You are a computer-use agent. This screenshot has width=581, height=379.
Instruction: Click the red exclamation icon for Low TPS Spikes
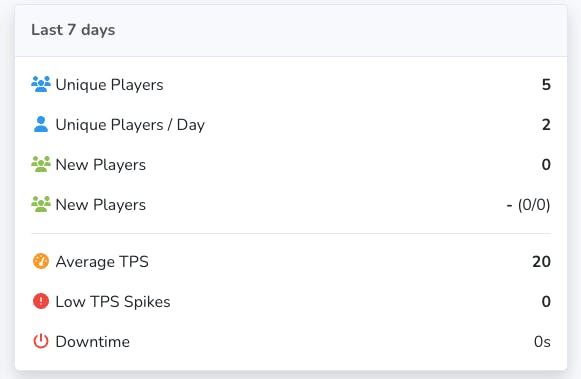click(41, 301)
